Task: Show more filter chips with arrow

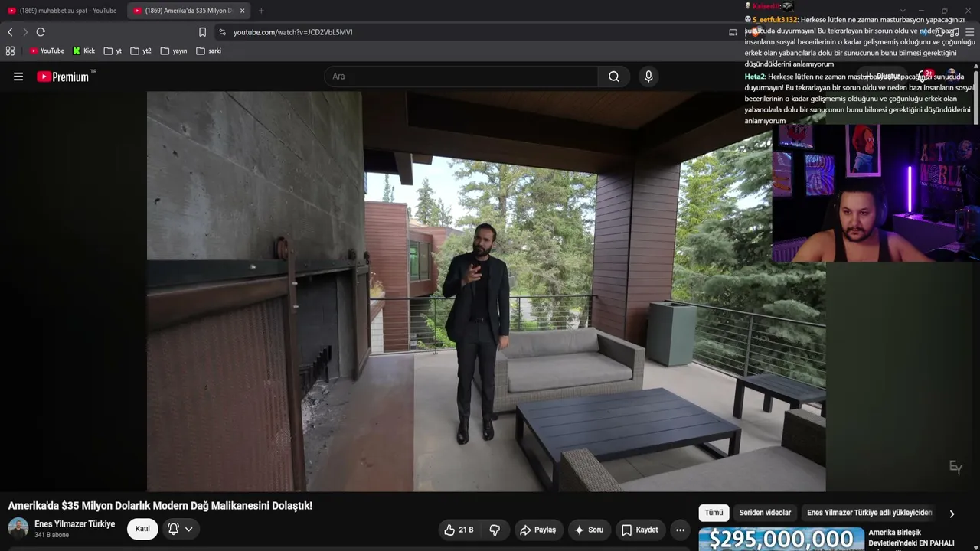Action: coord(952,514)
